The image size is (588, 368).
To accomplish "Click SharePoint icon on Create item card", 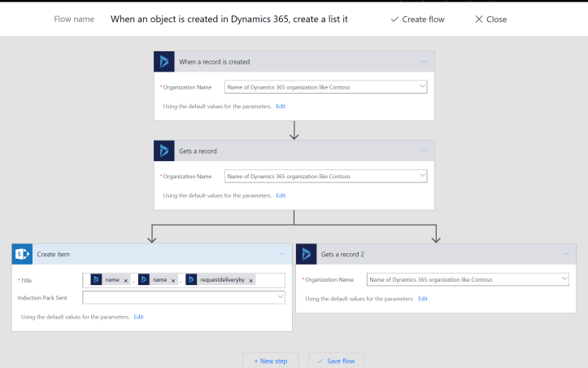I will (x=22, y=254).
